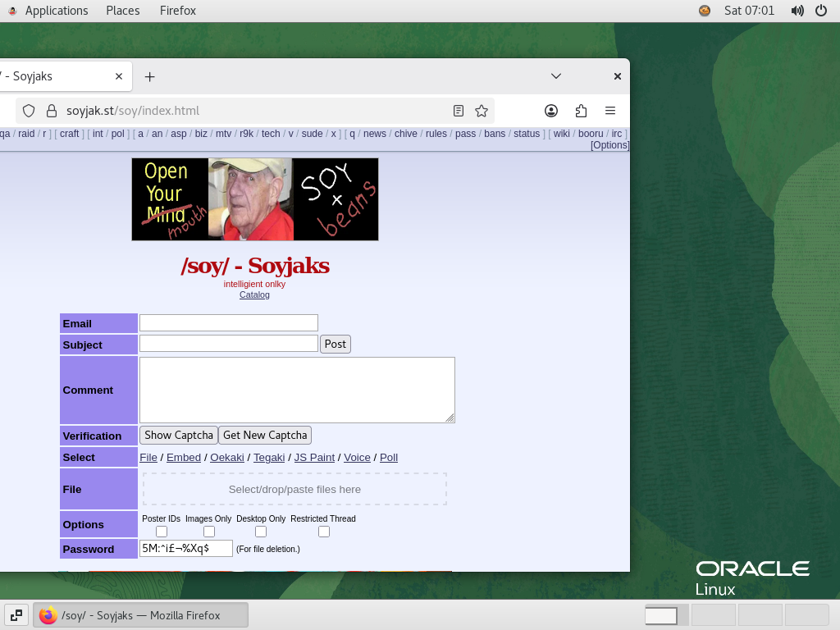Click inside the Comment text area
Screen dimensions: 840x630
pos(296,390)
